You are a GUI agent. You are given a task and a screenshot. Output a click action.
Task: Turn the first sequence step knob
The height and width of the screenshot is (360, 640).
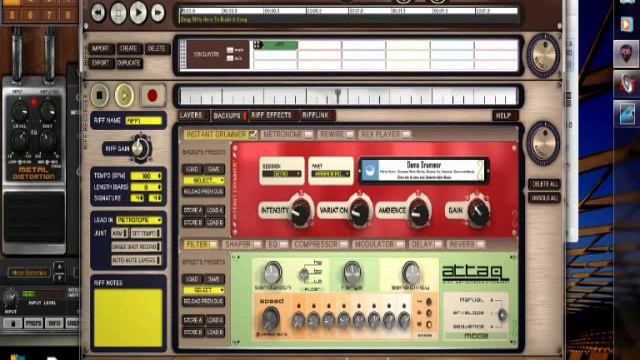pos(299,320)
